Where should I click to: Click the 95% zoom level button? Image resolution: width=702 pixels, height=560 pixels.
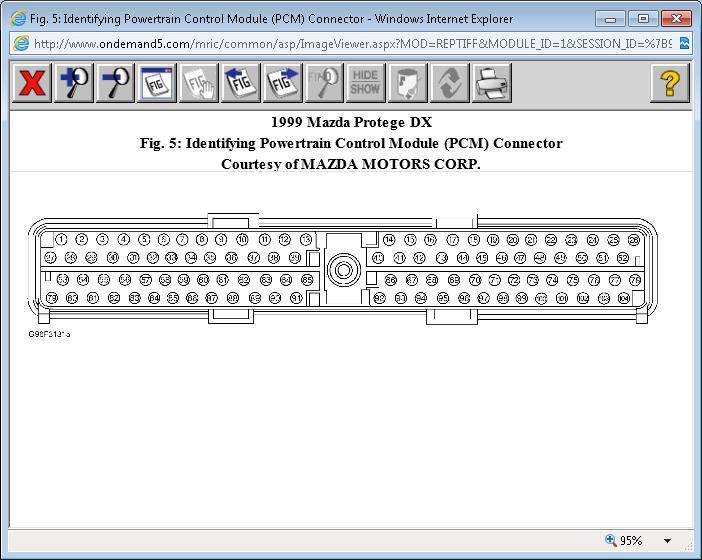pos(625,540)
